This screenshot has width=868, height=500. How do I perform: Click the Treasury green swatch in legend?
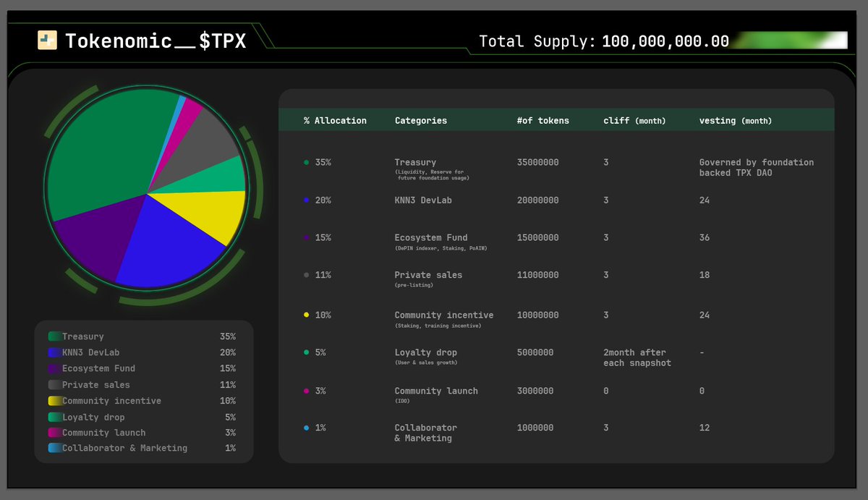tap(54, 336)
